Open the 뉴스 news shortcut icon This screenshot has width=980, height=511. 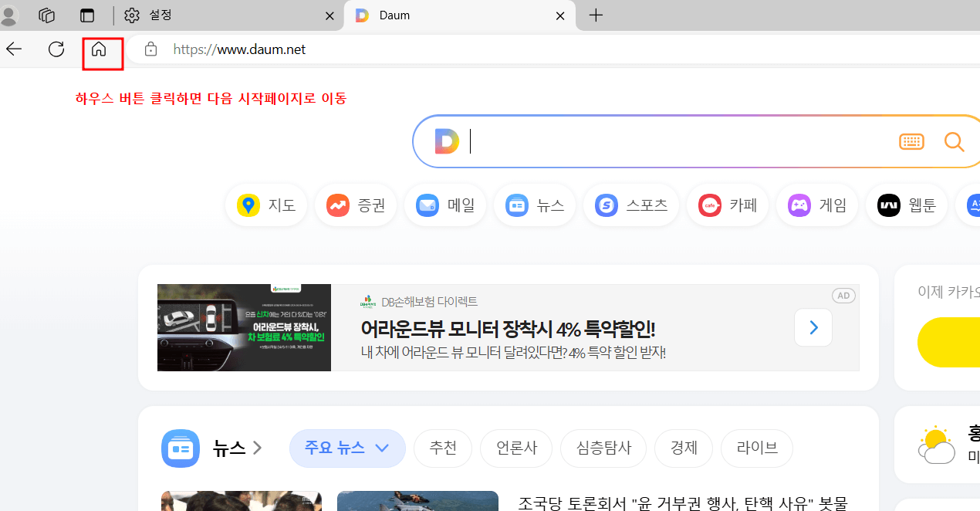tap(516, 205)
